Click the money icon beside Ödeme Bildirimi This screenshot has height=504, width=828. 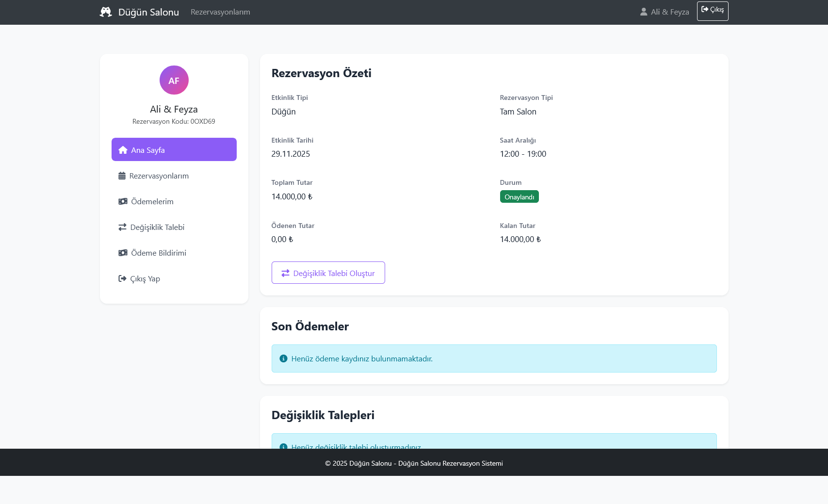pos(123,253)
